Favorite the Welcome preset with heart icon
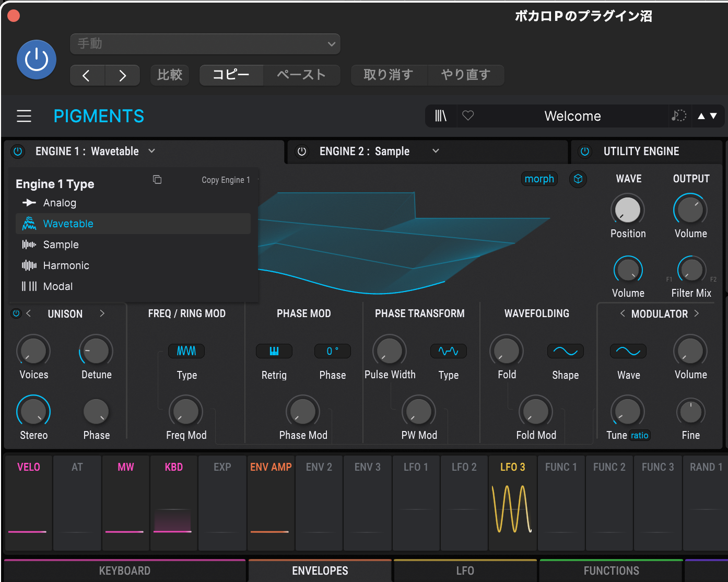728x582 pixels. [x=468, y=115]
